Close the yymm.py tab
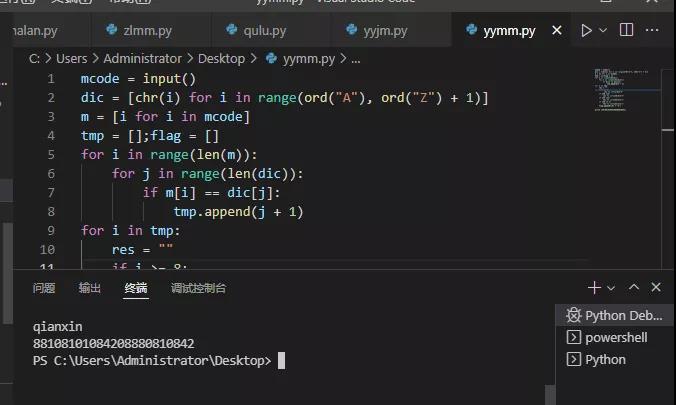Viewport: 676px width, 405px height. (557, 30)
